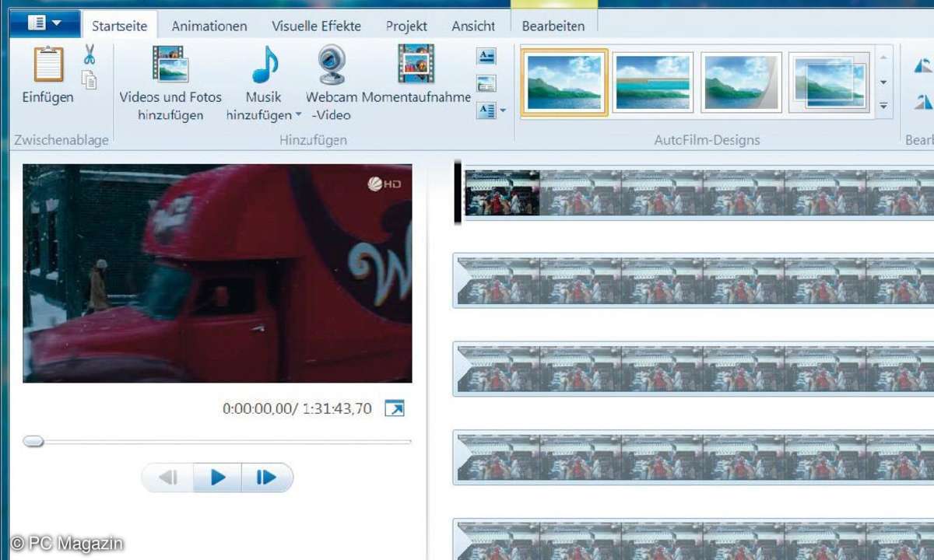The image size is (934, 560).
Task: Select the bottom partially visible storyboard row
Action: coord(693,540)
